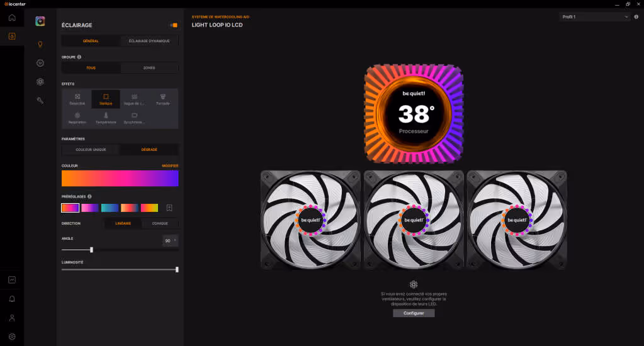The height and width of the screenshot is (346, 644).
Task: Select the Zones group option
Action: (149, 68)
